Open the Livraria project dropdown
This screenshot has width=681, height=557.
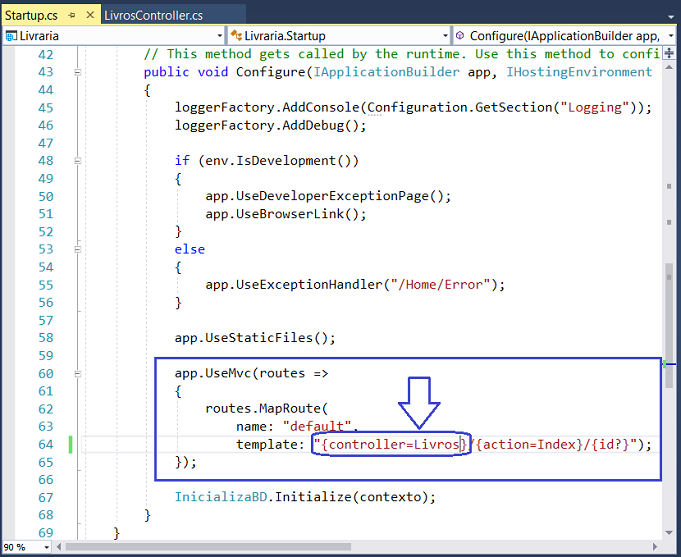pos(220,36)
